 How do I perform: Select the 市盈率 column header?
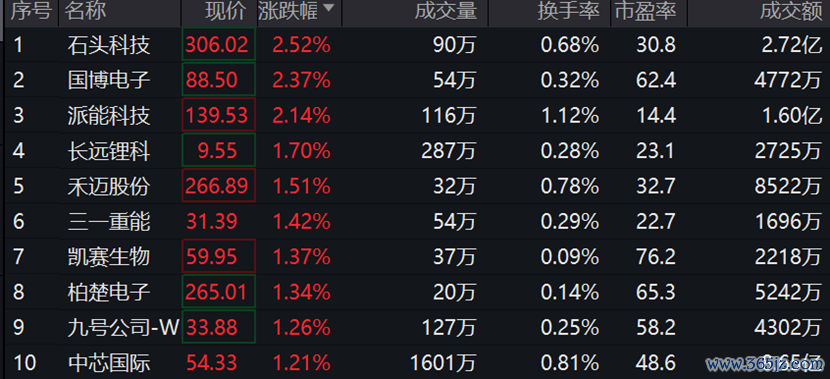[x=645, y=12]
